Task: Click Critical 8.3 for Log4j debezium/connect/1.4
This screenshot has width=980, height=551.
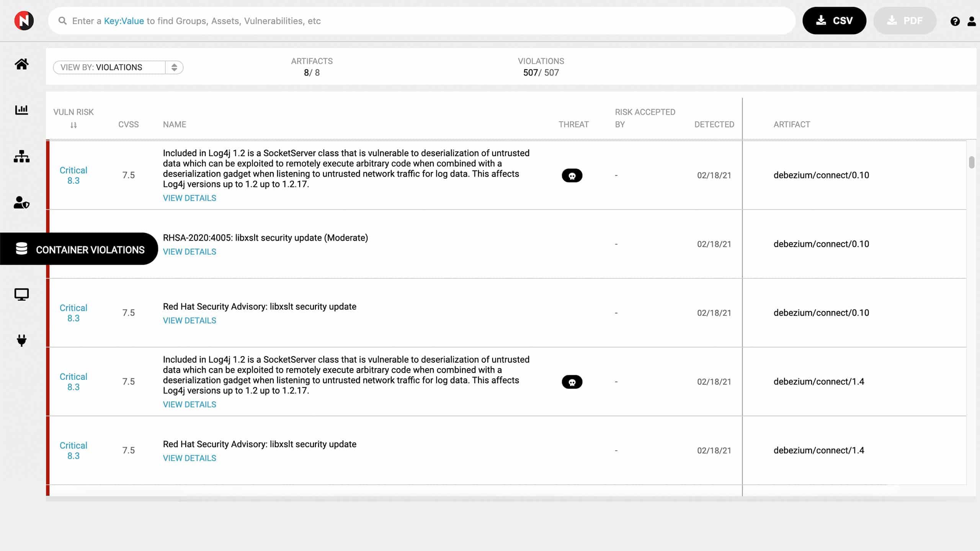Action: (x=73, y=382)
